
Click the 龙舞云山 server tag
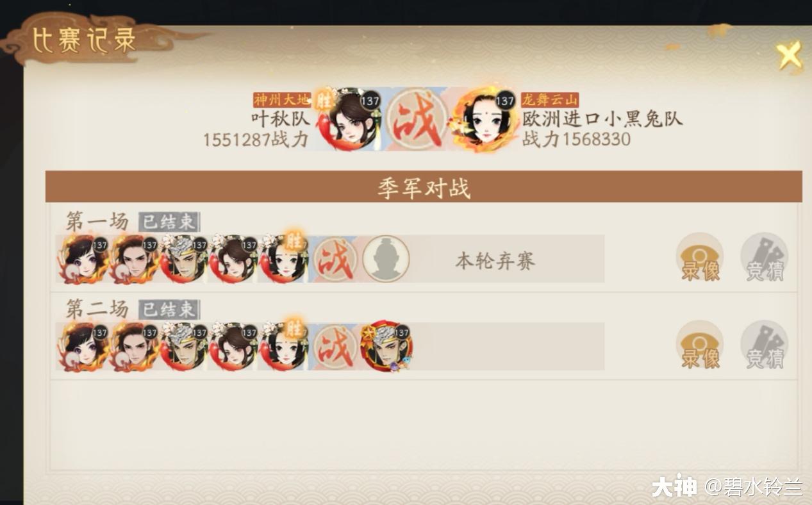(x=550, y=100)
